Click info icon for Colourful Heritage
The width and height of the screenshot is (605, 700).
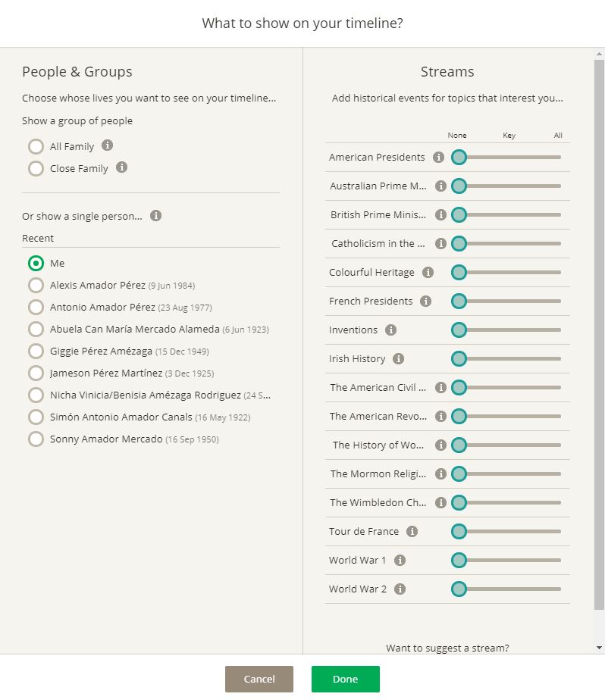pos(428,273)
